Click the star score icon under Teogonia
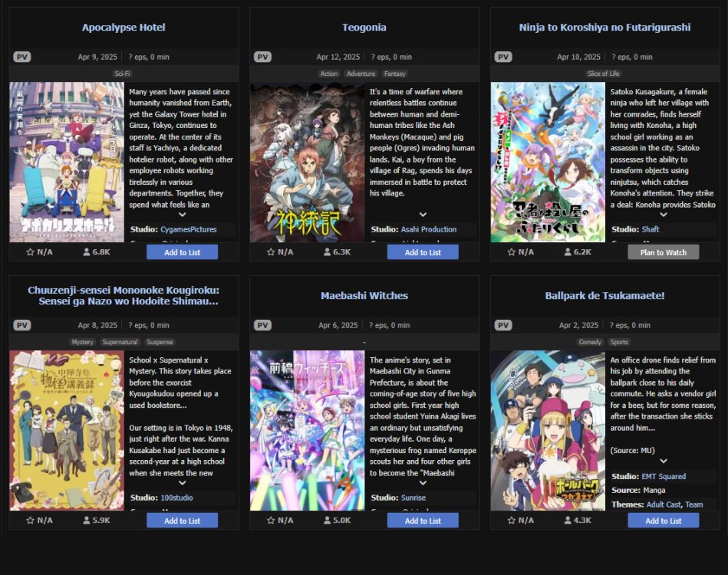This screenshot has width=728, height=575. (x=271, y=252)
